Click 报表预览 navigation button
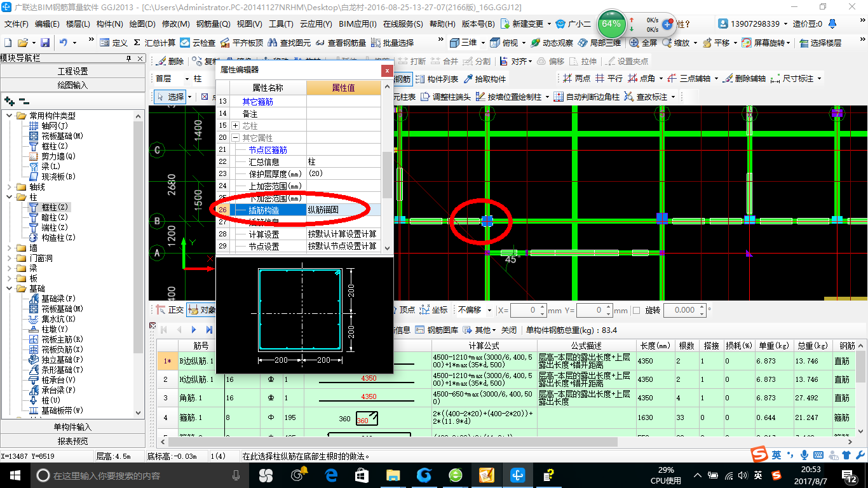868x488 pixels. tap(72, 441)
